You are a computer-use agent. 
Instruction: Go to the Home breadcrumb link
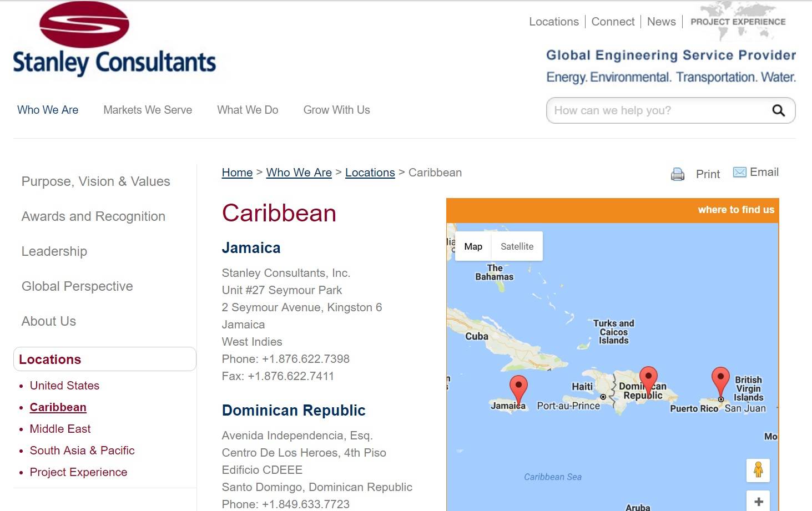(x=237, y=173)
